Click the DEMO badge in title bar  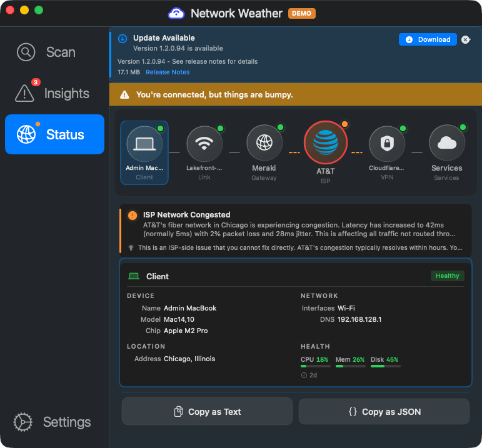point(301,13)
